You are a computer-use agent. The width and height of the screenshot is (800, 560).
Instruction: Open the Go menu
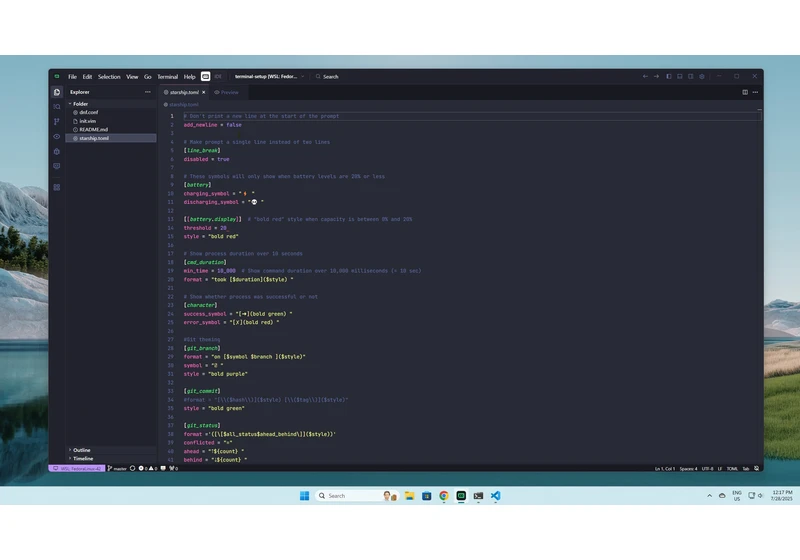[147, 77]
